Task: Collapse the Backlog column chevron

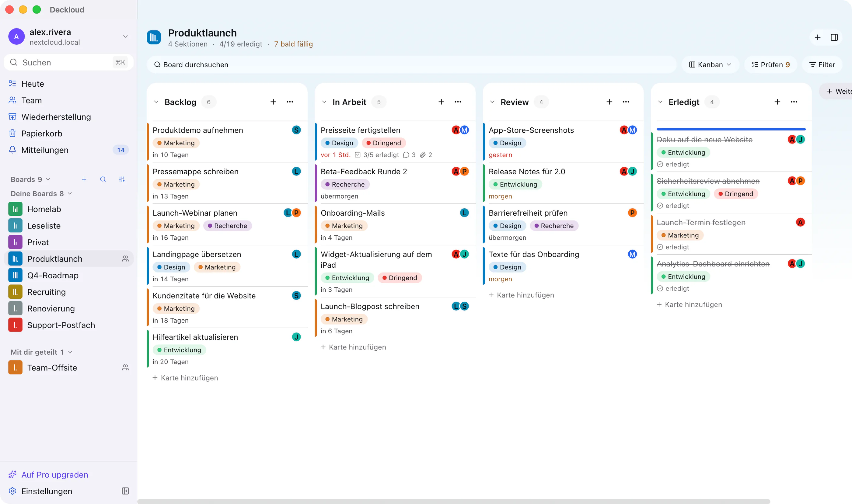Action: tap(156, 102)
